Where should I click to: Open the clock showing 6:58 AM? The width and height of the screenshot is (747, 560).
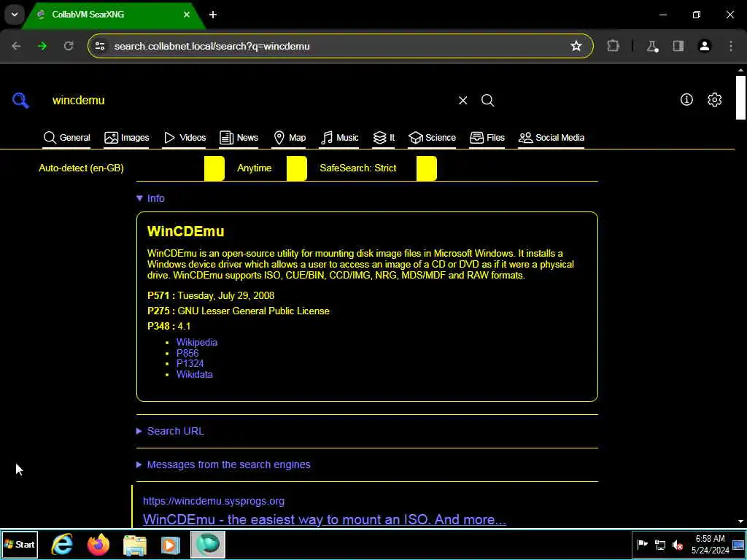pos(711,544)
